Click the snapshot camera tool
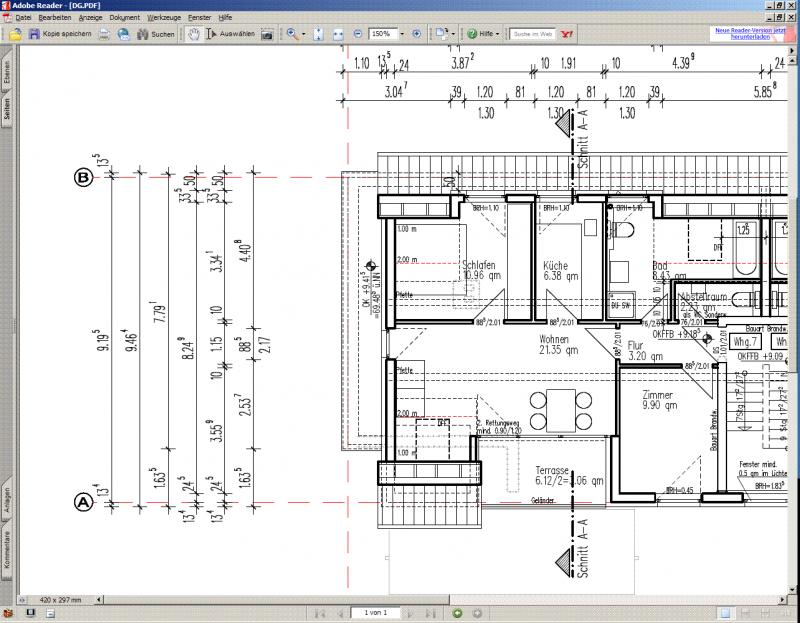This screenshot has height=623, width=800. pos(268,34)
